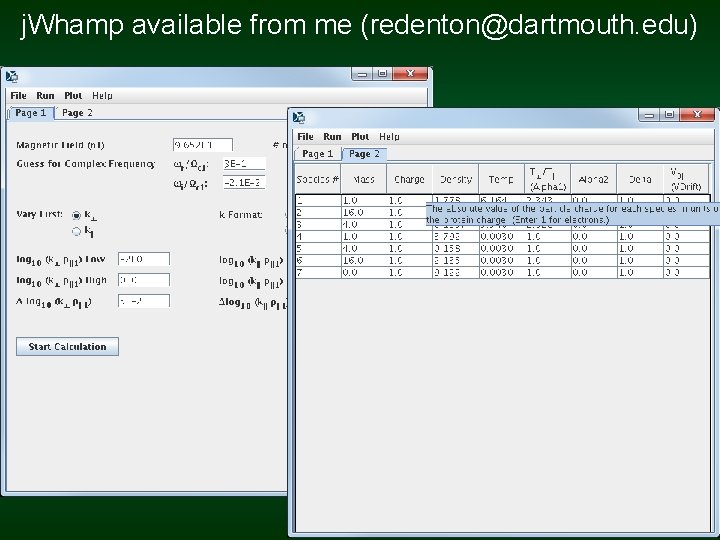Image resolution: width=720 pixels, height=540 pixels.
Task: Close the front jWhamp window
Action: (698, 114)
